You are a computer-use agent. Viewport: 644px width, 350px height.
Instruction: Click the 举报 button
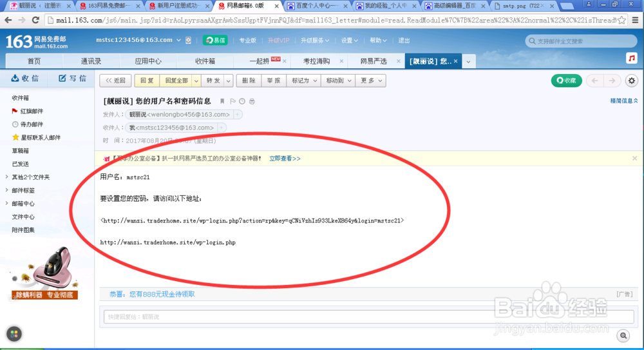coord(274,81)
